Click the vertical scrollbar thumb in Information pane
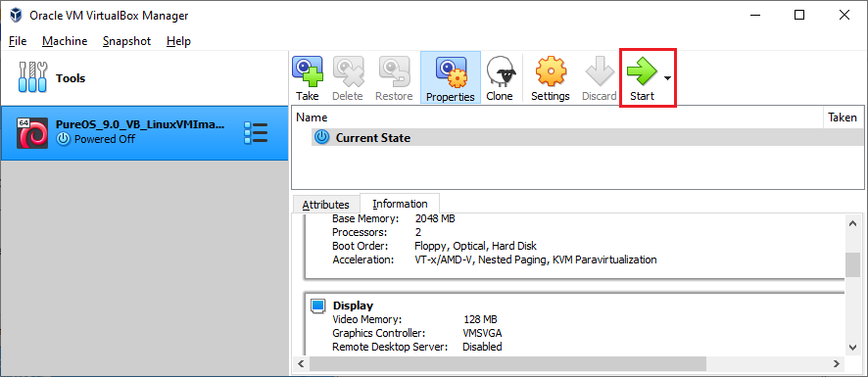868x377 pixels. click(x=852, y=264)
